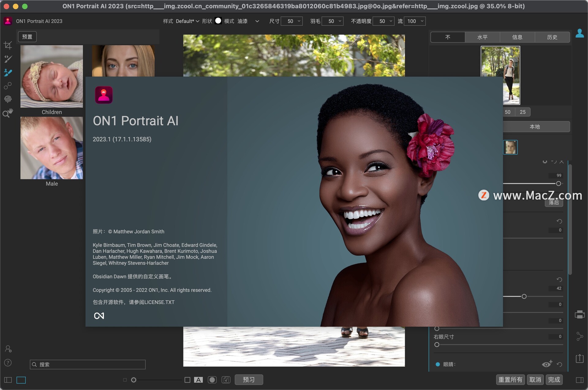Toggle the eye preview visibility icon
The width and height of the screenshot is (588, 390).
(547, 364)
